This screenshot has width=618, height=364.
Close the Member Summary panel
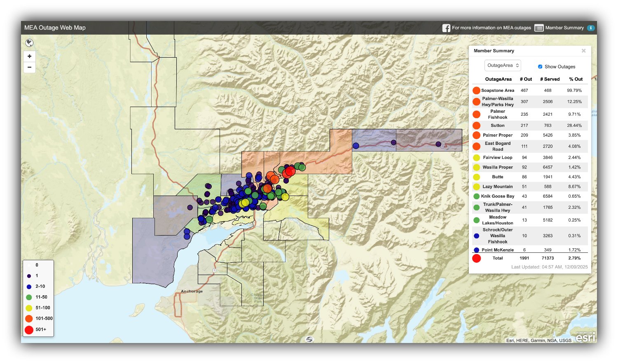tap(583, 51)
